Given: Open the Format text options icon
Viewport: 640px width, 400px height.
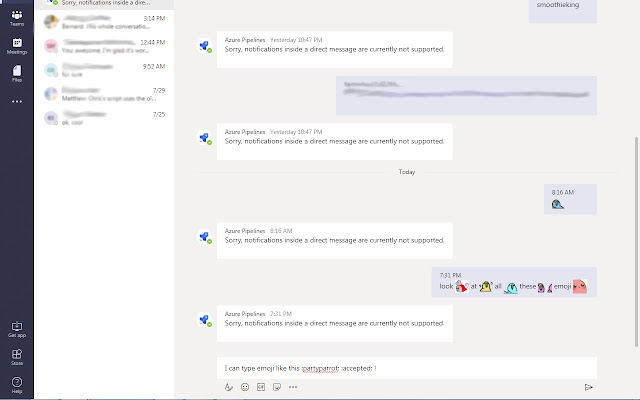Looking at the screenshot, I should 229,387.
